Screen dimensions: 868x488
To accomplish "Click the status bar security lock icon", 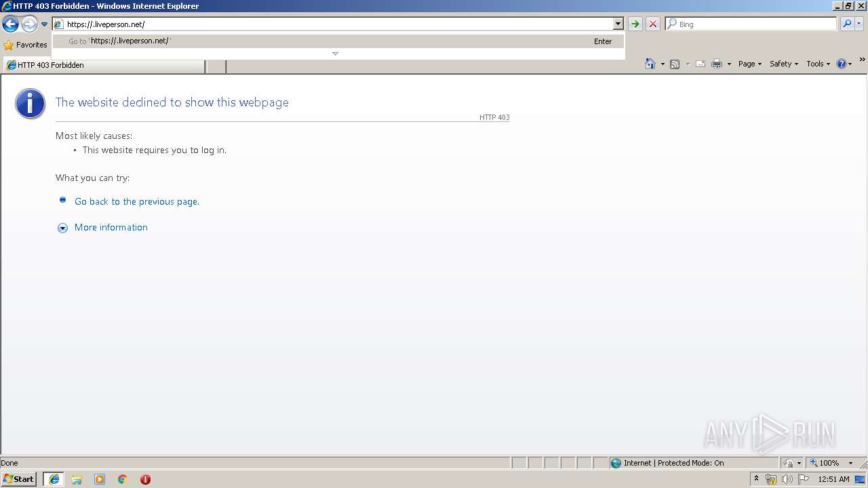I will point(789,463).
